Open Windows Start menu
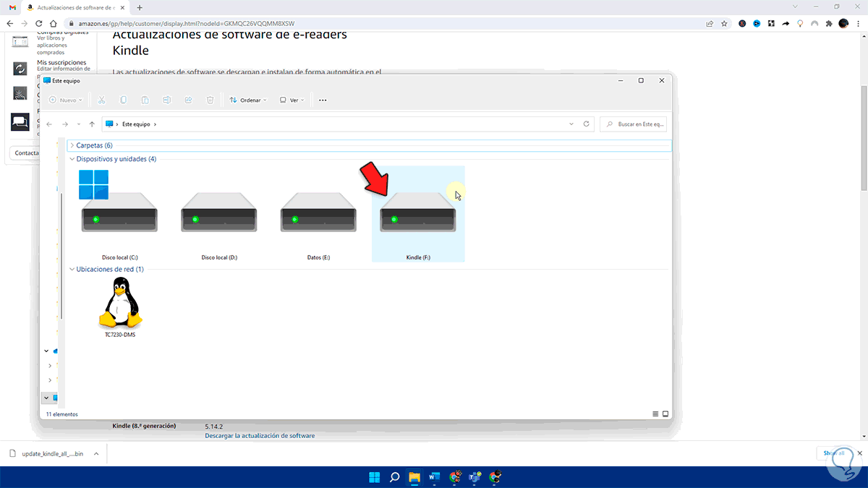 point(375,477)
